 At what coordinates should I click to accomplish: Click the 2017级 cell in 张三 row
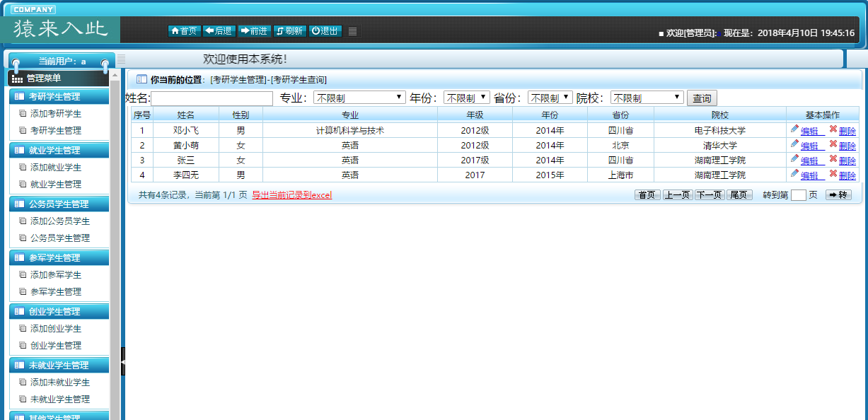pos(475,160)
